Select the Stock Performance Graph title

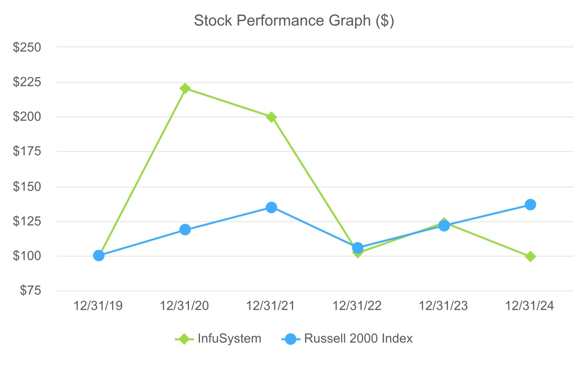[x=294, y=21]
